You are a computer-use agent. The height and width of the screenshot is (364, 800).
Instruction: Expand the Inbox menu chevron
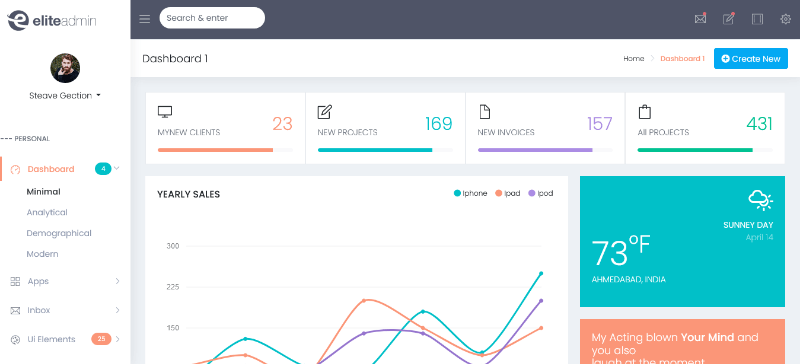click(117, 310)
